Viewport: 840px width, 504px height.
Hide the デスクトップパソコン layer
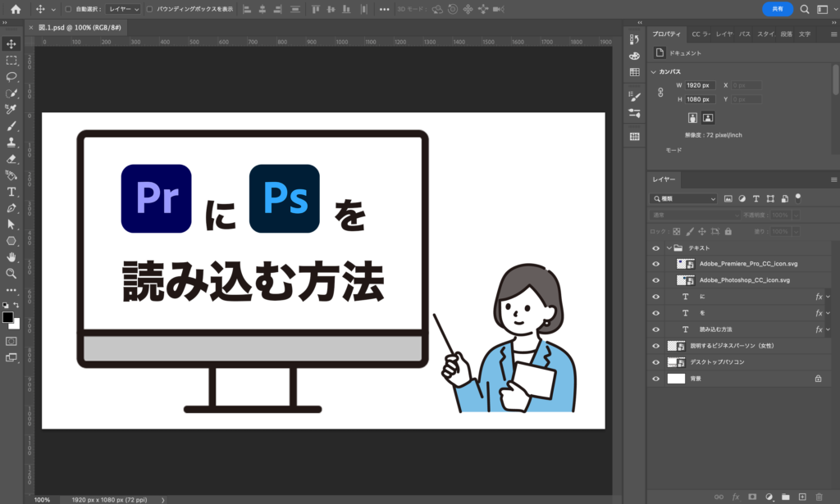click(x=655, y=362)
